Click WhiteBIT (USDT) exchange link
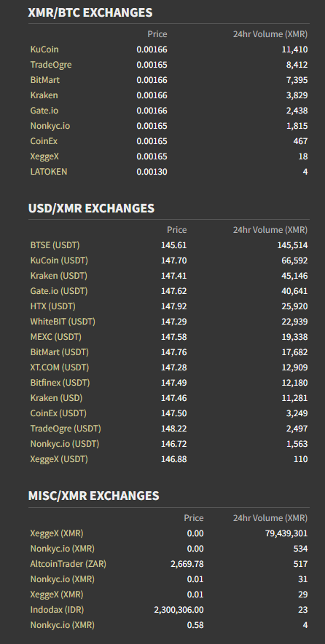The height and width of the screenshot is (644, 325). (63, 322)
